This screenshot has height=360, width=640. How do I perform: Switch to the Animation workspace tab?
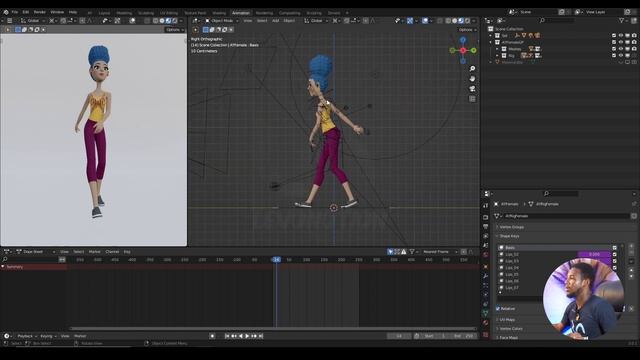pyautogui.click(x=241, y=13)
